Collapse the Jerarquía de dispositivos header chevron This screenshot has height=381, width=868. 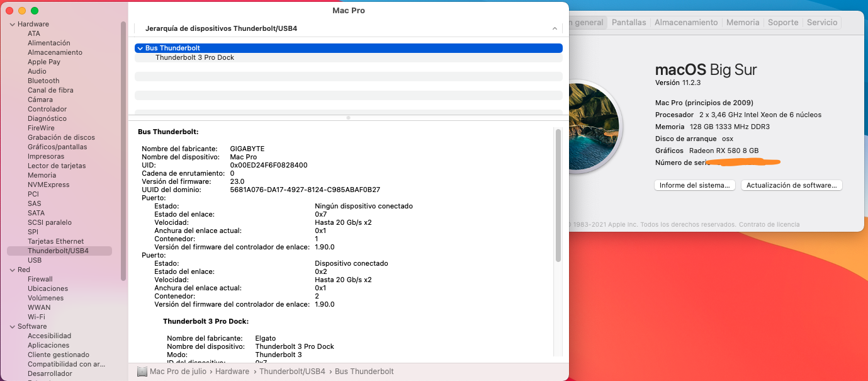pyautogui.click(x=555, y=29)
